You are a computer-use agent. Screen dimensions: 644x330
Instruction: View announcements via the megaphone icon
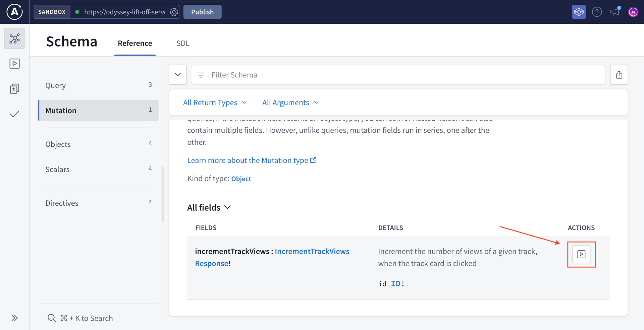615,12
